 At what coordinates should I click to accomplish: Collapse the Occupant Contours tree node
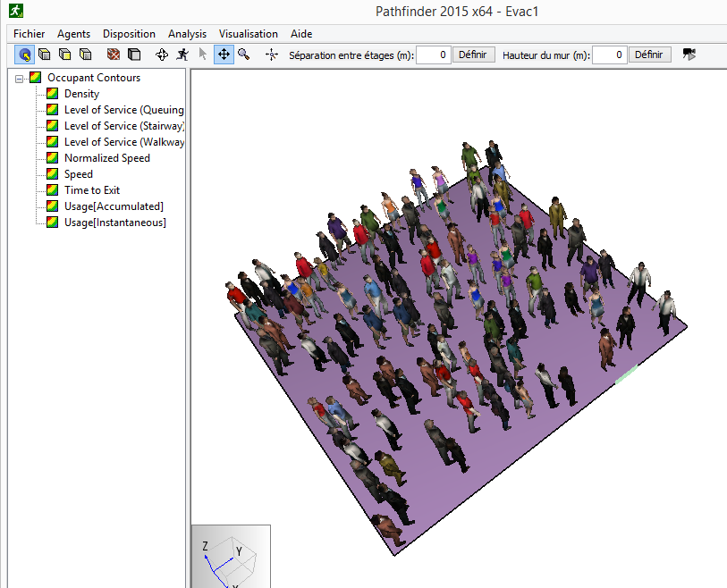point(19,79)
